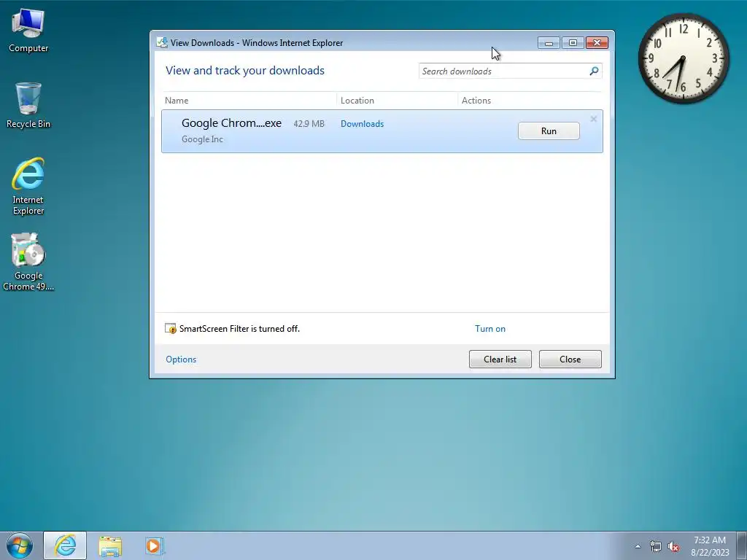This screenshot has height=560, width=747.
Task: Launch Windows Media Player from the taskbar
Action: [x=155, y=545]
